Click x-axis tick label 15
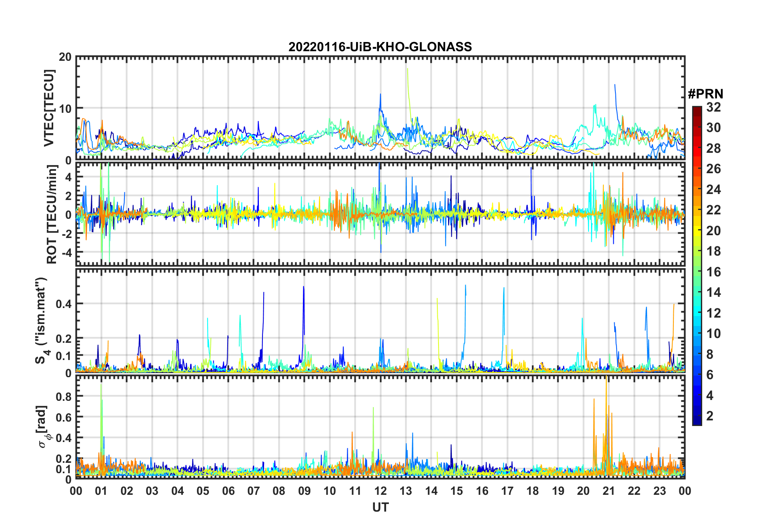761x532 pixels. pos(457,491)
